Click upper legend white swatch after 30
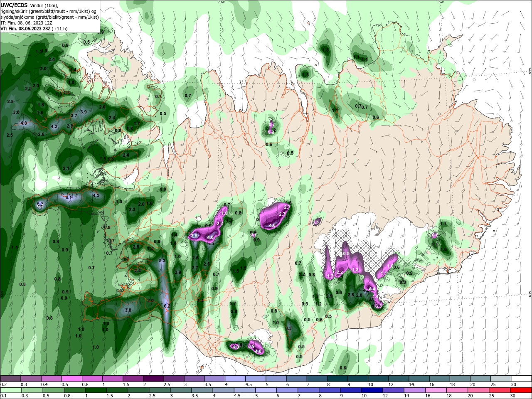Screen dimensions: 532x399 (x=521, y=379)
